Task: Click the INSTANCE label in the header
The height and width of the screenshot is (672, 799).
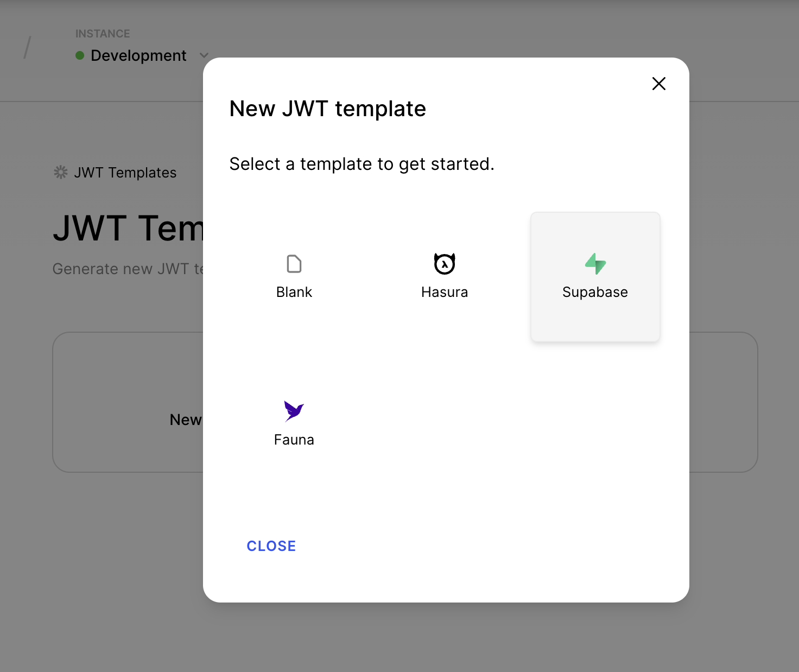Action: [103, 34]
